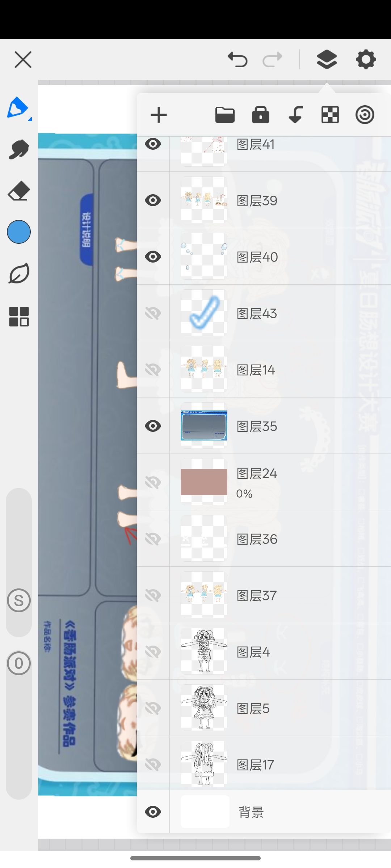The image size is (391, 868).
Task: Toggle visibility of 背景 layer
Action: point(153,812)
